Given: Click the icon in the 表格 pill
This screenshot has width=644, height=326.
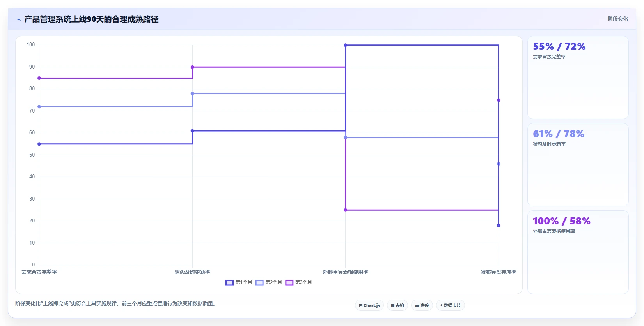Looking at the screenshot, I should click(x=393, y=306).
